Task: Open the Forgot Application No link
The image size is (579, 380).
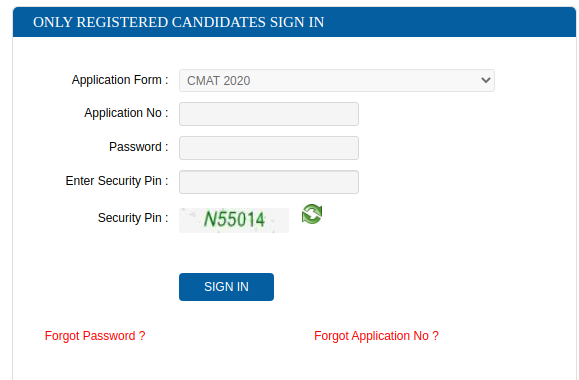Action: [x=376, y=336]
